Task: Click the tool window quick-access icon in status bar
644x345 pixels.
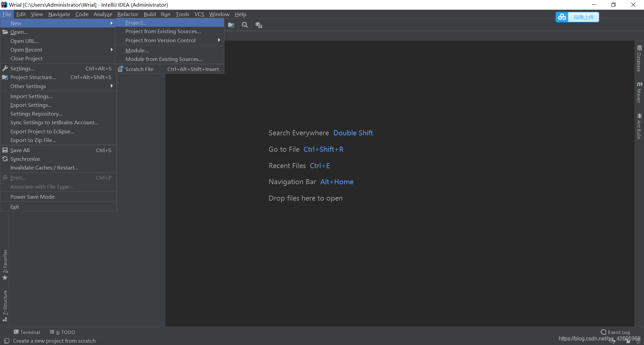Action: pyautogui.click(x=6, y=341)
